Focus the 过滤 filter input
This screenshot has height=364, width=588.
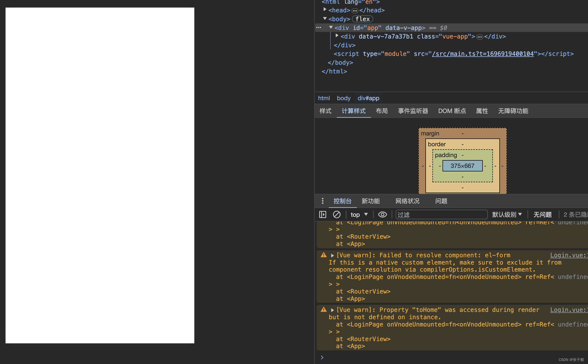coord(442,214)
